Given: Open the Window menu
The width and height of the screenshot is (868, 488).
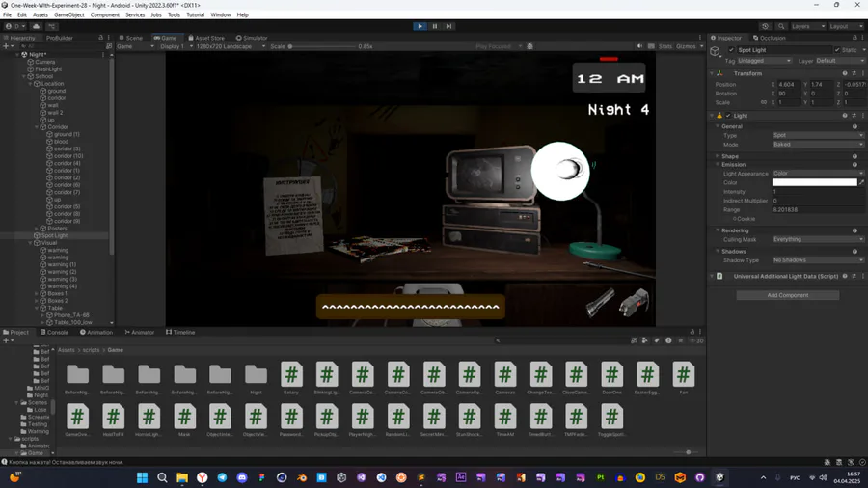Looking at the screenshot, I should (220, 14).
